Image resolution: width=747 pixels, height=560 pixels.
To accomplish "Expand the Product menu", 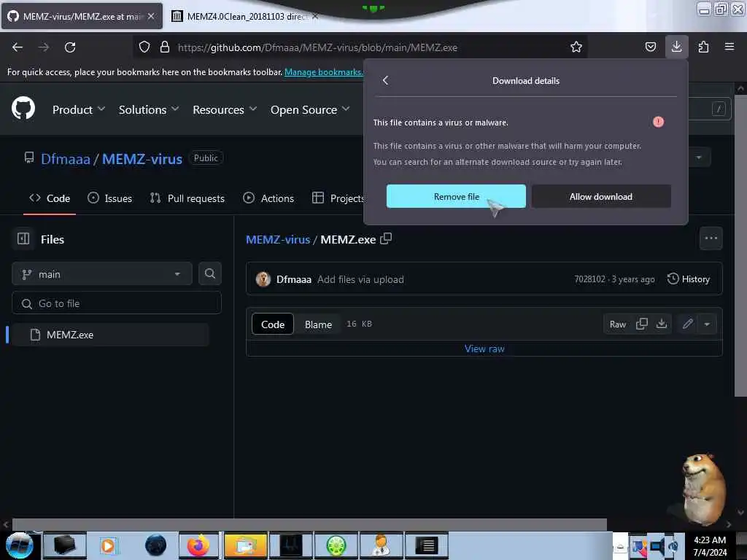I will pos(79,109).
